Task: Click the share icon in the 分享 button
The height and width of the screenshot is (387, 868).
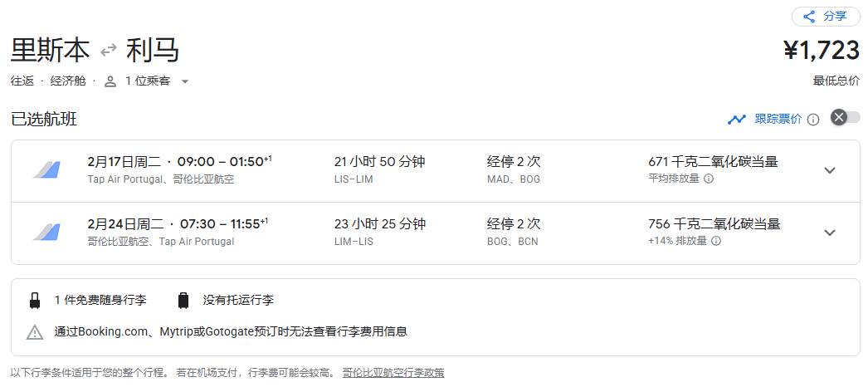Action: tap(809, 17)
